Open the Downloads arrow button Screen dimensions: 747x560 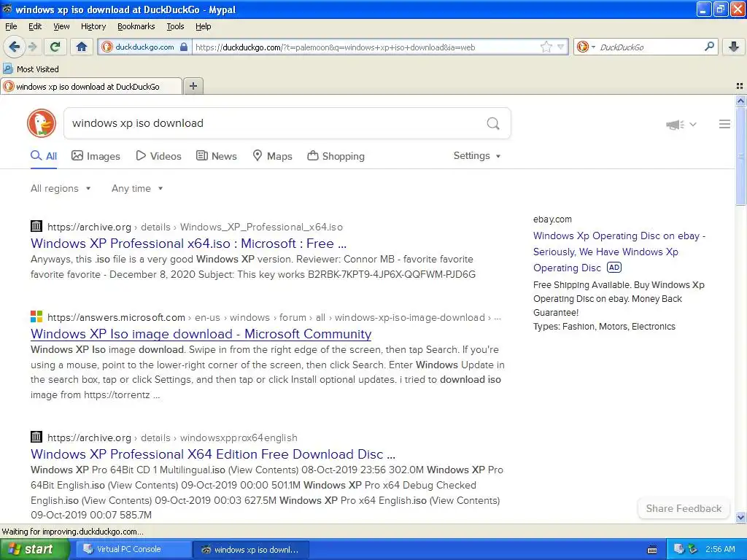pyautogui.click(x=734, y=46)
